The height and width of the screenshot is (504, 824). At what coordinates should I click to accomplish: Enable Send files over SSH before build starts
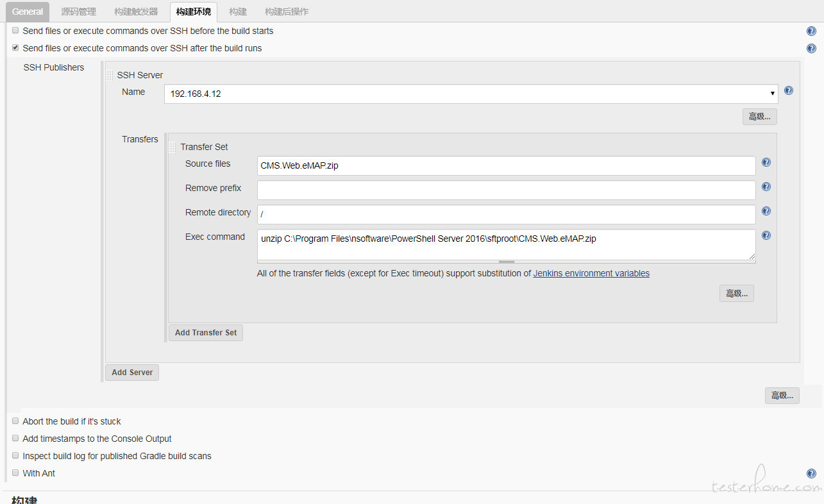coord(15,31)
